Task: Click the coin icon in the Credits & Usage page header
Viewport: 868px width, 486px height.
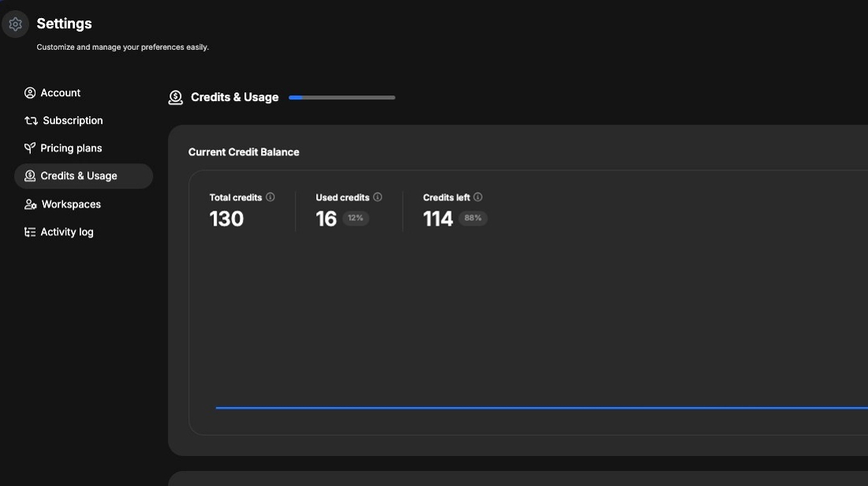Action: 176,98
